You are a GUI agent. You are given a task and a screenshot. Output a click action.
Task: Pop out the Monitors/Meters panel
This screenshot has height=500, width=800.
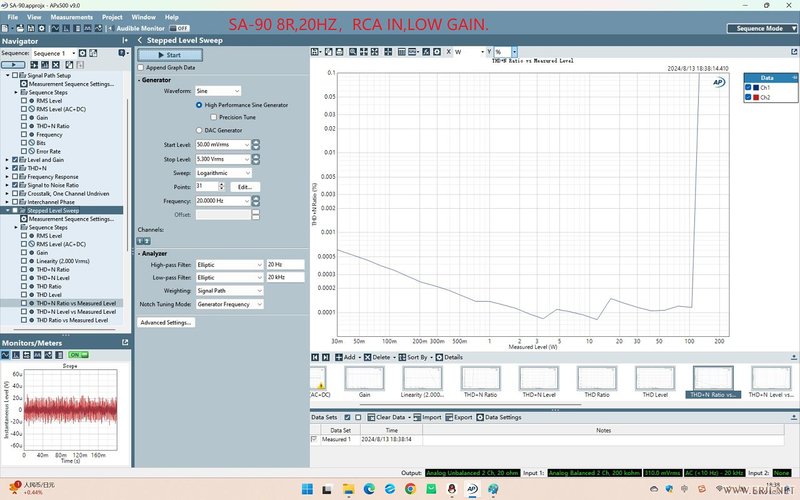[124, 342]
